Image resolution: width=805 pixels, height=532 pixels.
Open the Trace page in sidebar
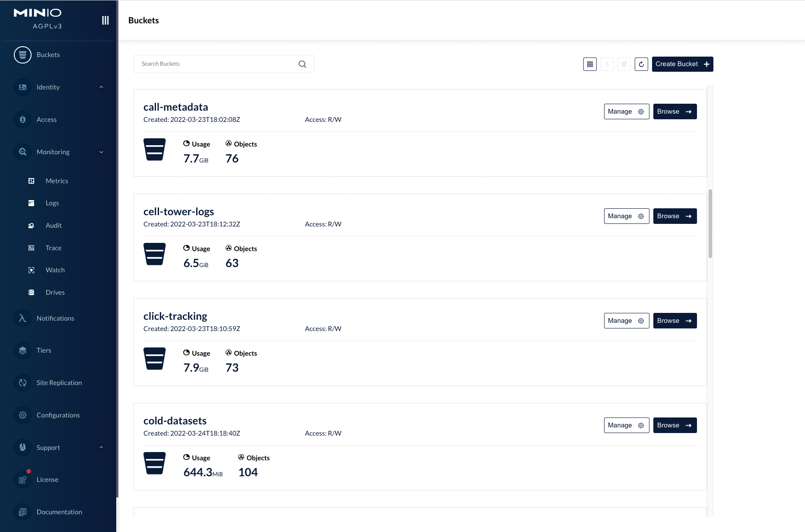(54, 248)
